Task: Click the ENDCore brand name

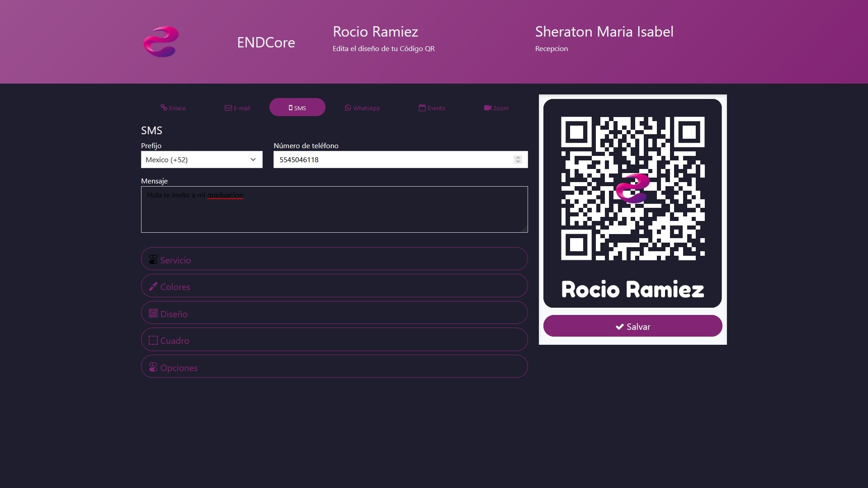Action: pyautogui.click(x=266, y=42)
